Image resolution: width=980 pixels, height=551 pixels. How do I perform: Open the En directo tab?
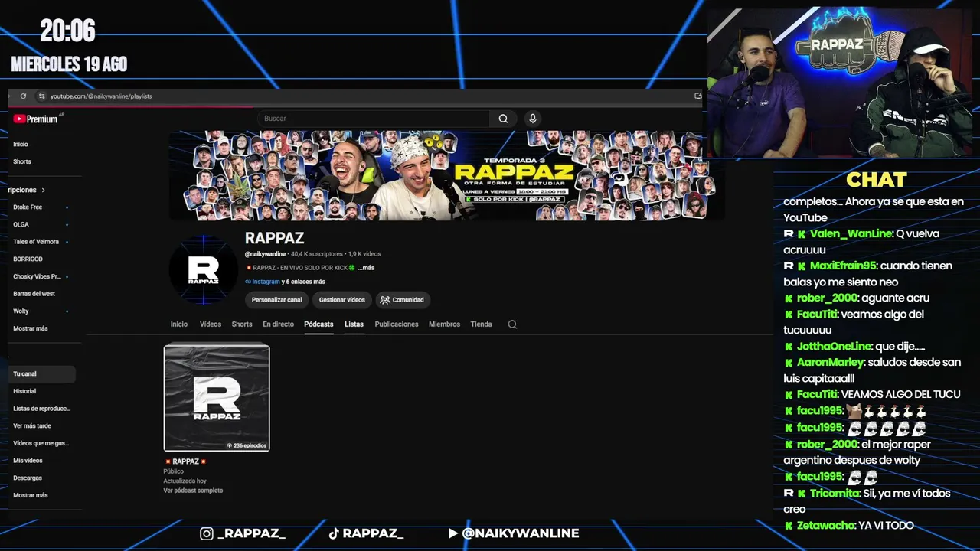(x=279, y=324)
